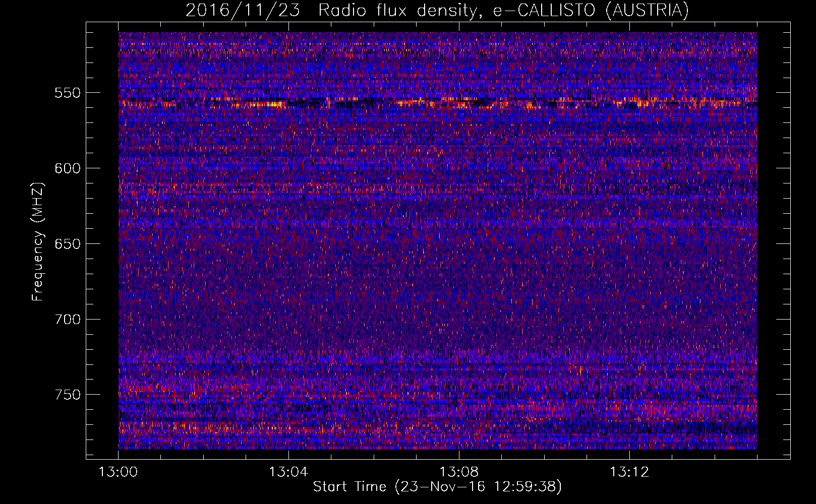Click the 550 frequency tick label
Viewport: 816px width, 504px height.
[68, 93]
